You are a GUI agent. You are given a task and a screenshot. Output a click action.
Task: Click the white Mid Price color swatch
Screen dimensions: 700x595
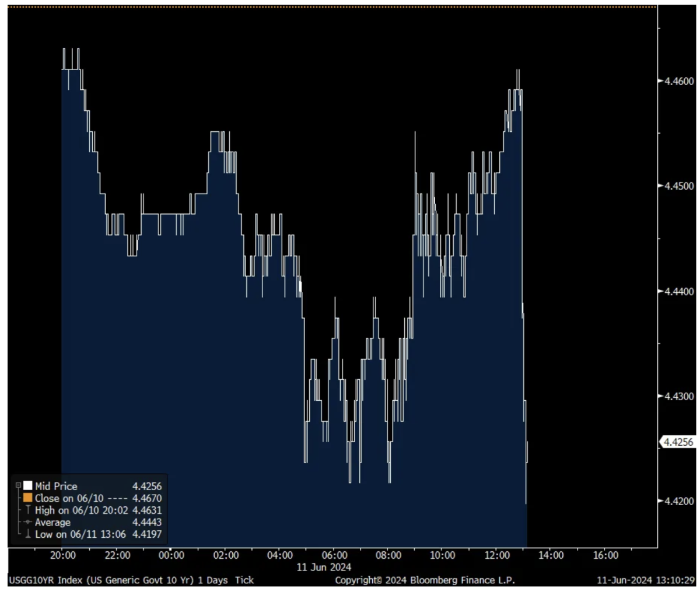27,485
